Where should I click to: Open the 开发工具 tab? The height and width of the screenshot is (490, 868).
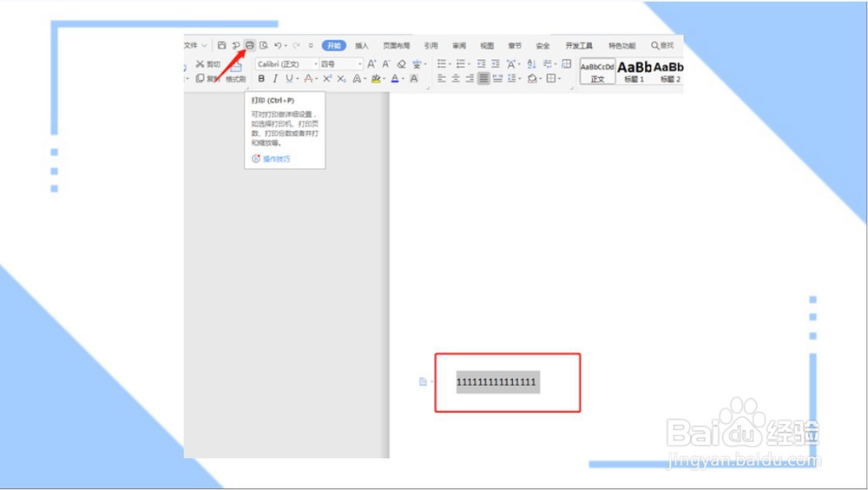579,45
